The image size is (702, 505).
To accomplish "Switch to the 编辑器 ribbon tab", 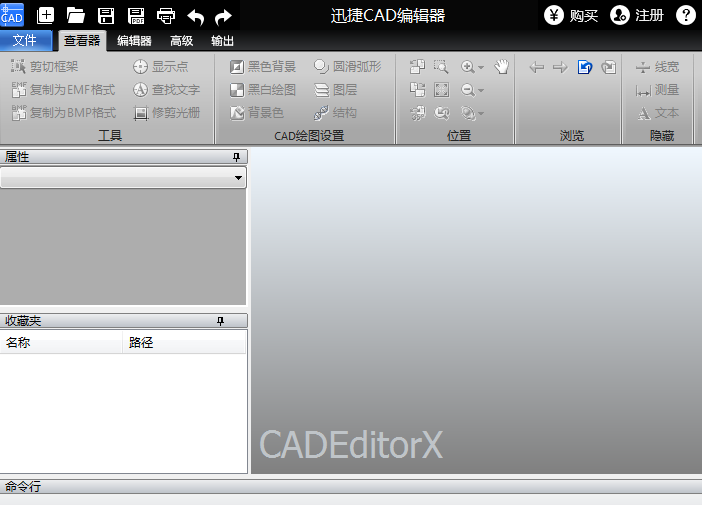I will coord(134,41).
